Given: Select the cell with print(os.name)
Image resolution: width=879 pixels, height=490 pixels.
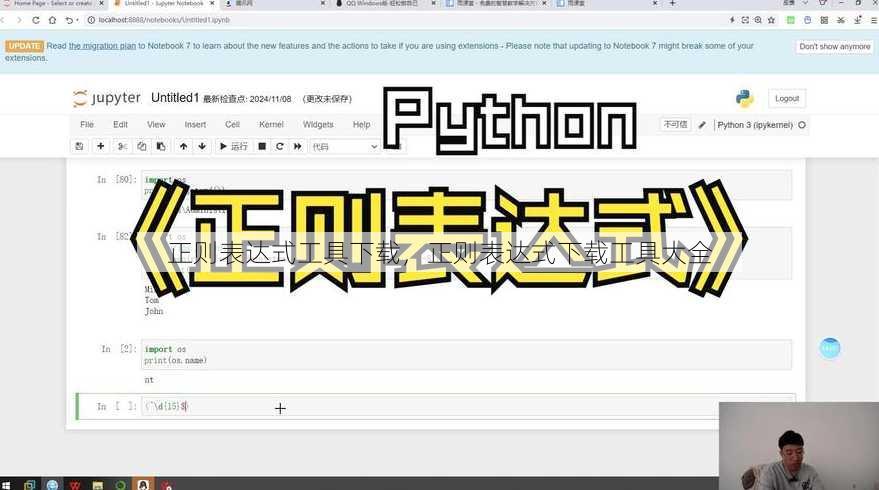Looking at the screenshot, I should 466,354.
